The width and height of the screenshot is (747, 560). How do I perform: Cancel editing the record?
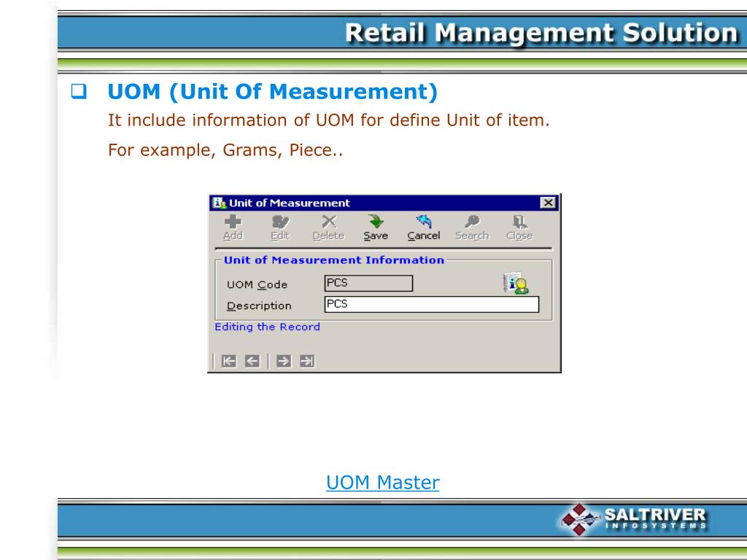coord(424,227)
